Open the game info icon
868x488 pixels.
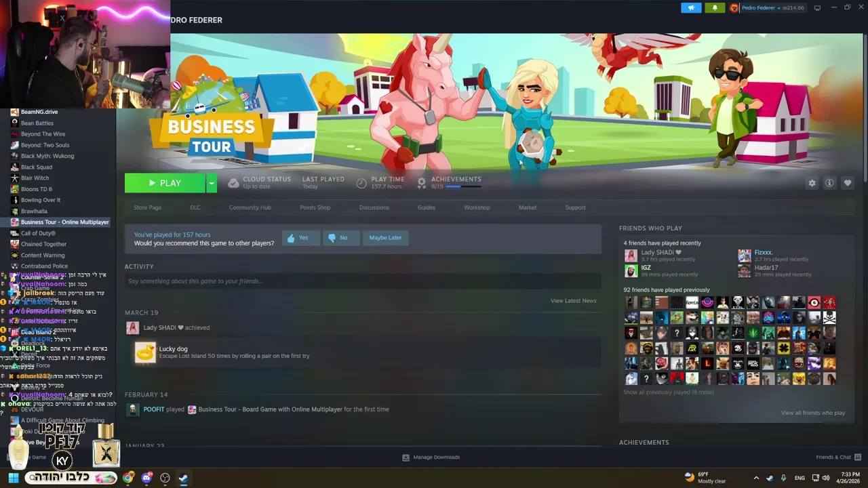[829, 183]
